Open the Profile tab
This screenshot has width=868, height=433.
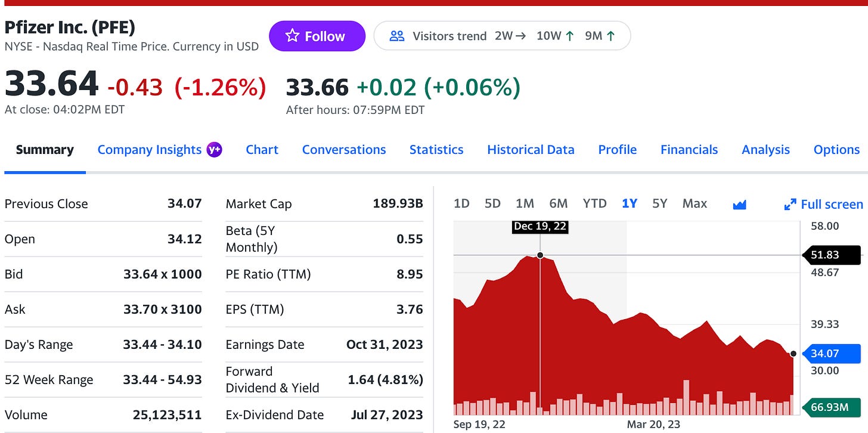click(618, 150)
